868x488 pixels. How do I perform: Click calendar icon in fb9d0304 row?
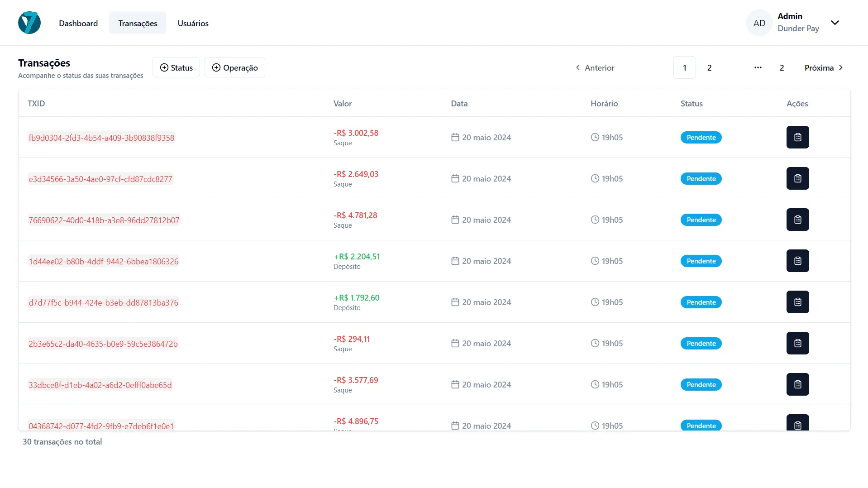[x=455, y=137]
